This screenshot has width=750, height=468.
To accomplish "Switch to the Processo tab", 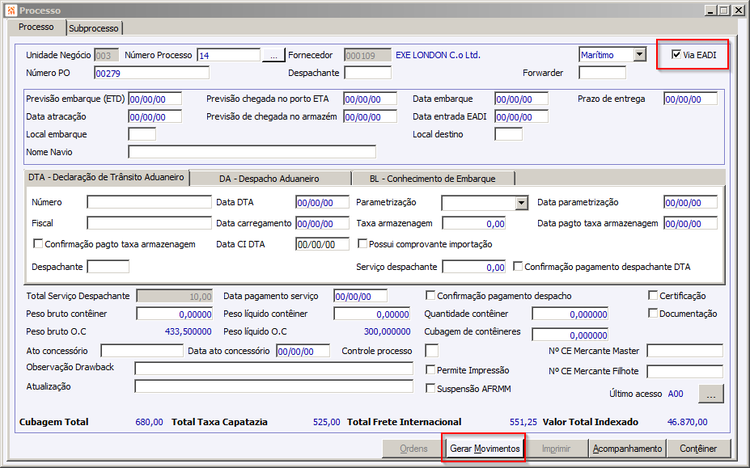I will click(36, 27).
